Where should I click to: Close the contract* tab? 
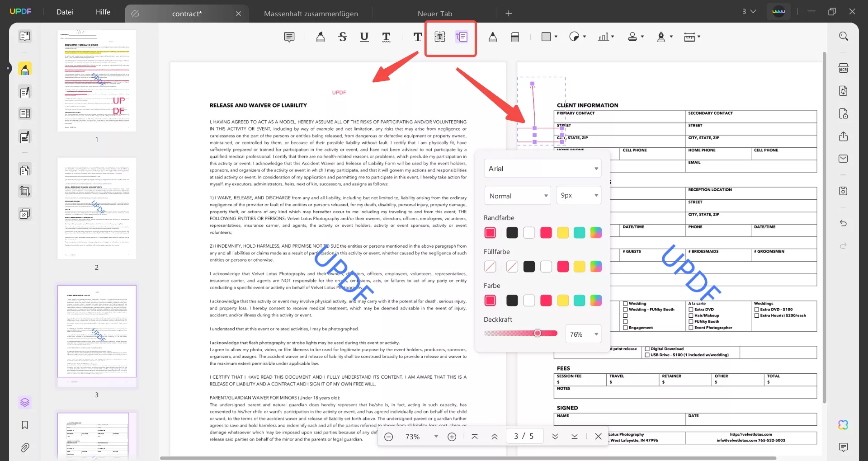pos(239,14)
